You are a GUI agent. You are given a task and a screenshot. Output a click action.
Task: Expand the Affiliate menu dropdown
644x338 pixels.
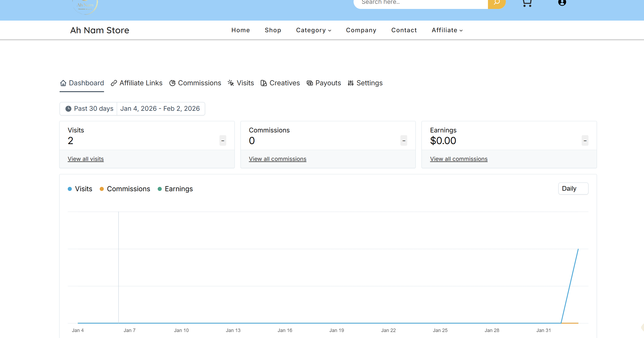pyautogui.click(x=447, y=30)
